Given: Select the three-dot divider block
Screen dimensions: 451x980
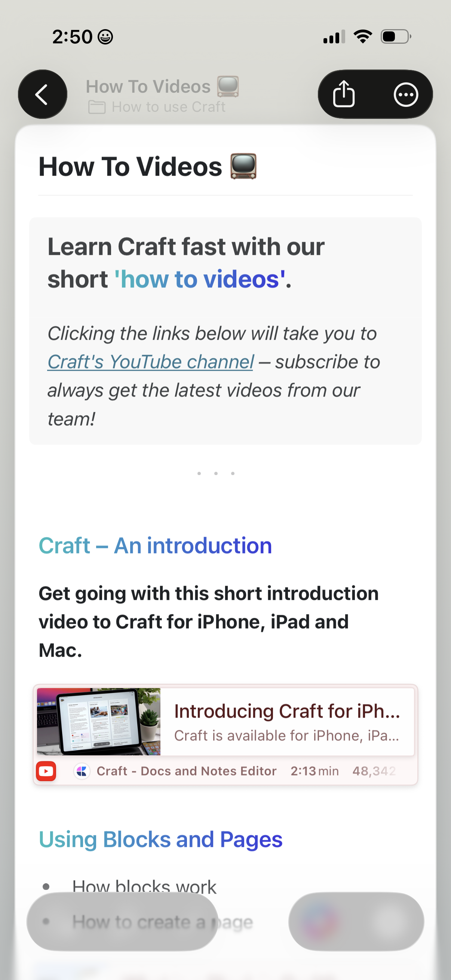Looking at the screenshot, I should (216, 473).
